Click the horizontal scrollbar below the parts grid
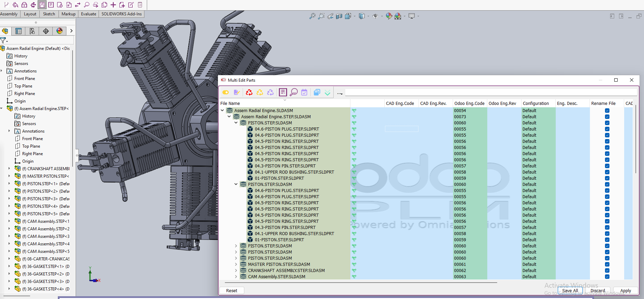Screen dimensions: 644x299 pyautogui.click(x=361, y=283)
